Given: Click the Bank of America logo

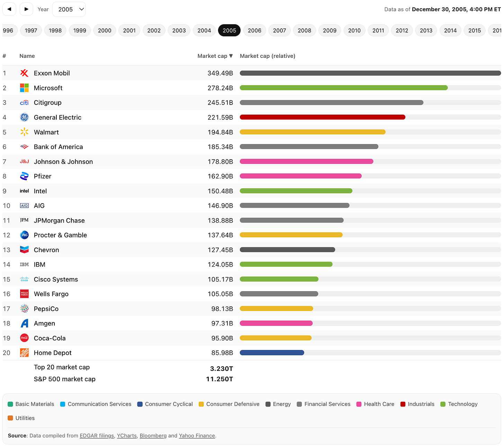Looking at the screenshot, I should tap(24, 147).
